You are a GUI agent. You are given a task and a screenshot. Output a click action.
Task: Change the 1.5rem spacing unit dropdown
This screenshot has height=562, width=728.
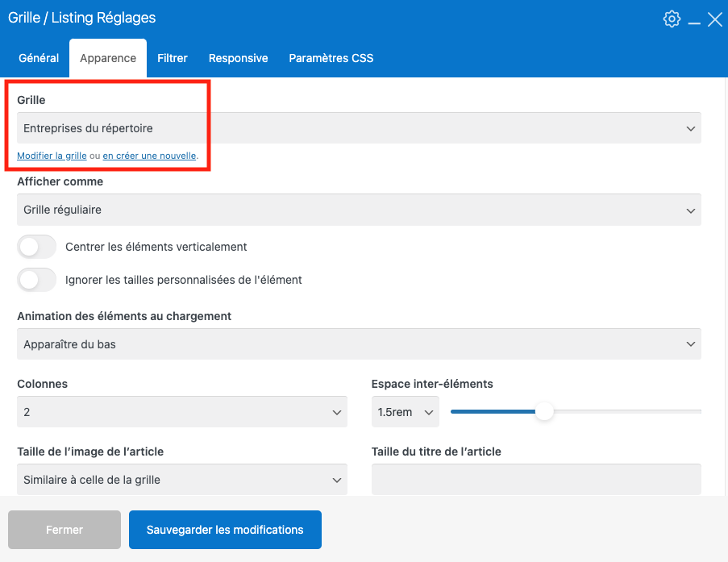tap(405, 412)
